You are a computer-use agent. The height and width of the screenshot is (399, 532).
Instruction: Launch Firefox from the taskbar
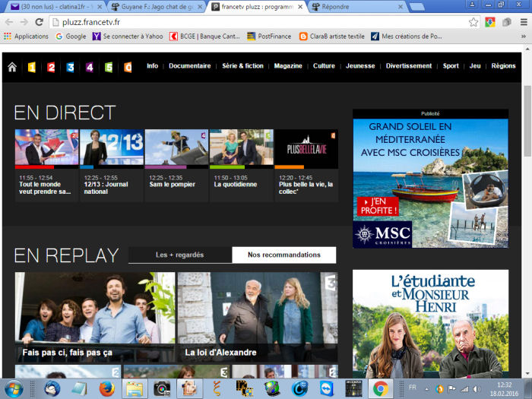[106, 389]
